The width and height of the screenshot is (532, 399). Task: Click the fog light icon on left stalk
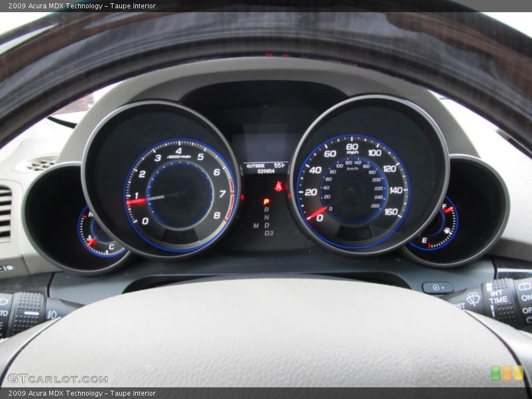(x=52, y=315)
